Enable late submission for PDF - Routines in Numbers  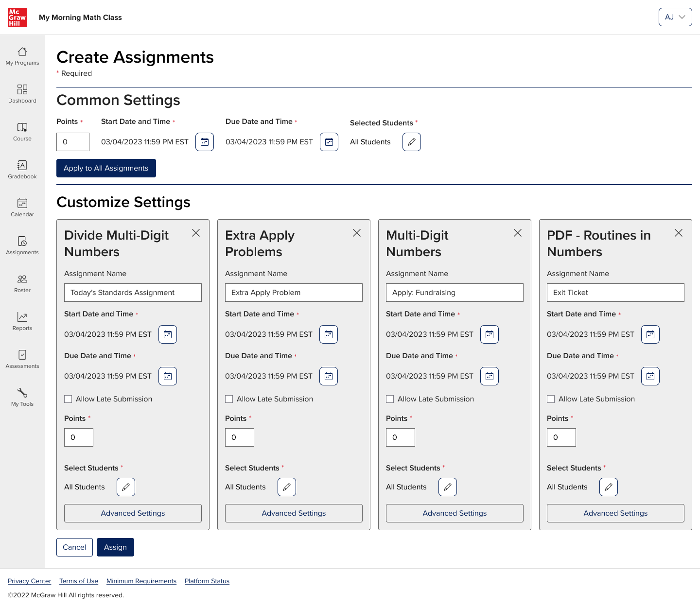(551, 399)
